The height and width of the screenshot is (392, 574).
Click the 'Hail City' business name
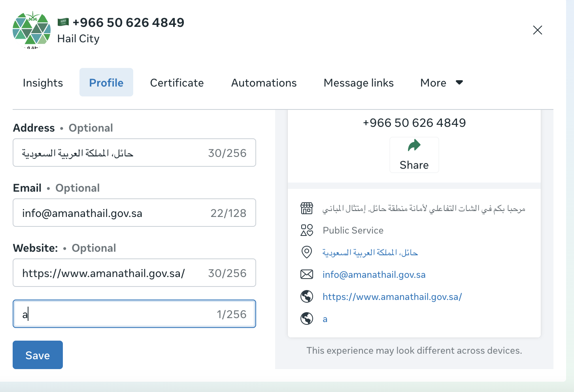(78, 39)
